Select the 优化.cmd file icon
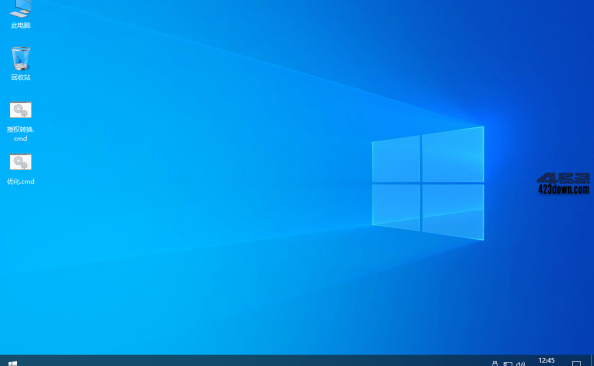Image resolution: width=594 pixels, height=366 pixels. coord(20,170)
